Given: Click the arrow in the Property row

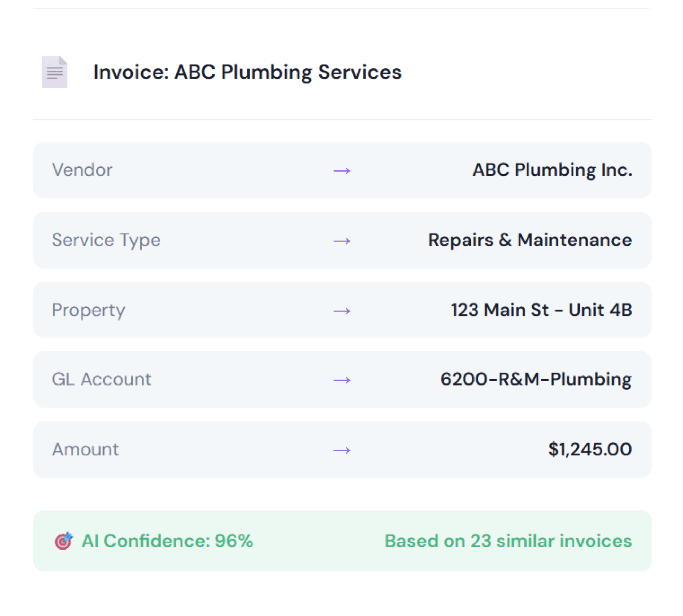Looking at the screenshot, I should (x=342, y=311).
